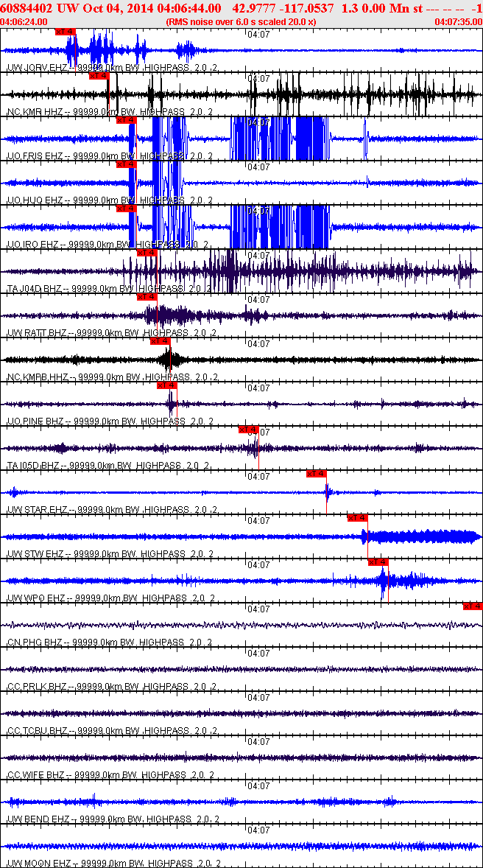Select the xT 4 pick flag on the UO IRO trace
Viewport: 483px width, 868px height.
coord(126,209)
